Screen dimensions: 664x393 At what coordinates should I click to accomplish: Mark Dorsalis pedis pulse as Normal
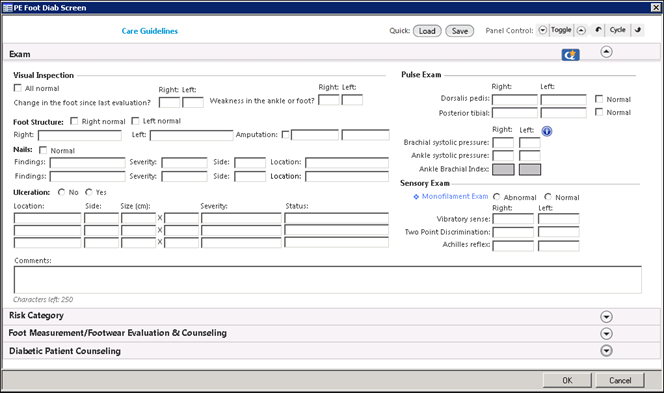coord(599,99)
